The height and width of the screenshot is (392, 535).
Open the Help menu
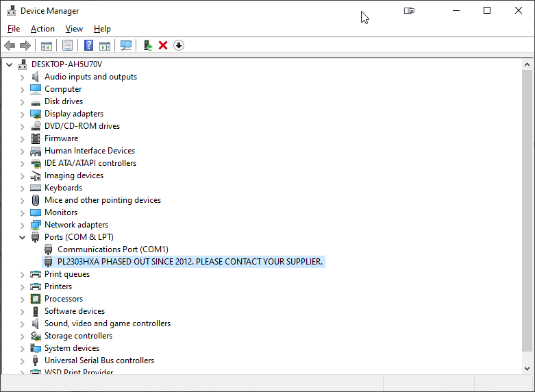102,29
